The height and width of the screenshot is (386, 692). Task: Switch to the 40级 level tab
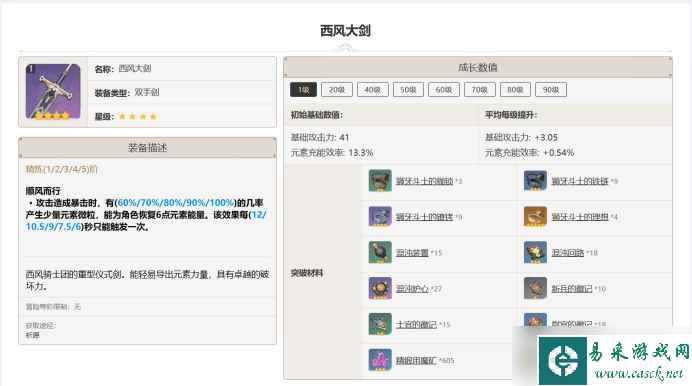tap(372, 90)
